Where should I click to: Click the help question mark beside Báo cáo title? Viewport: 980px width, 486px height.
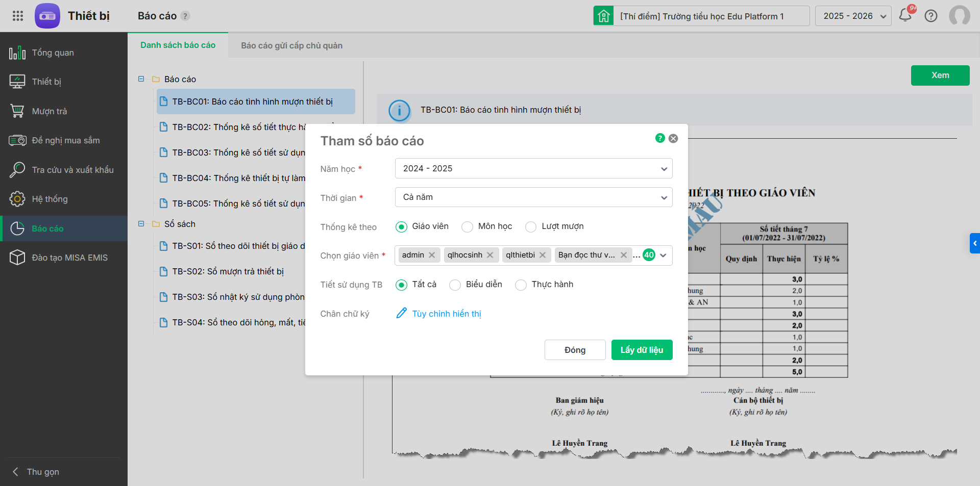(x=186, y=16)
